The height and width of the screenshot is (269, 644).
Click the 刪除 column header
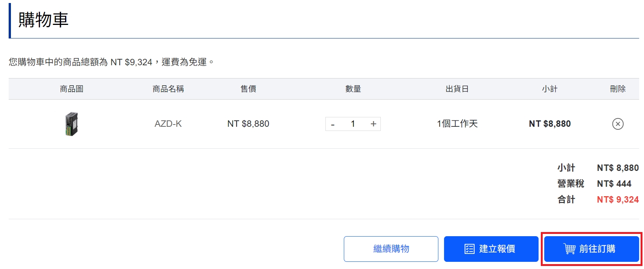coord(618,89)
